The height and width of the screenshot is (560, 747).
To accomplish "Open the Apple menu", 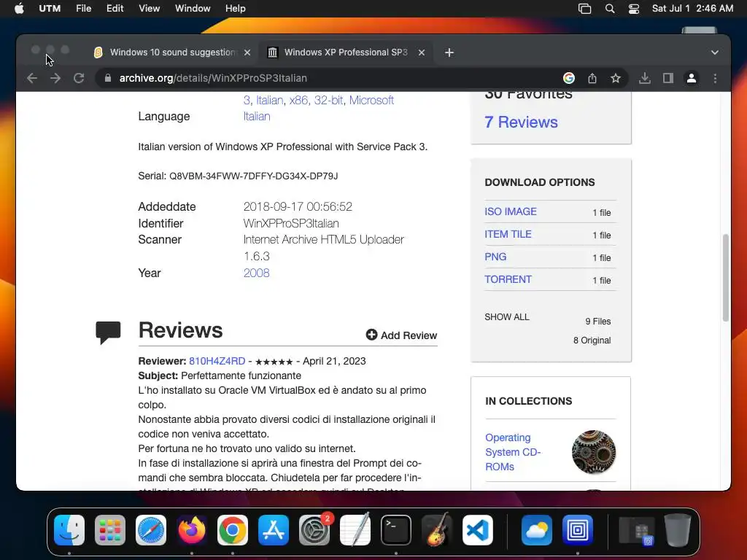I will [19, 8].
